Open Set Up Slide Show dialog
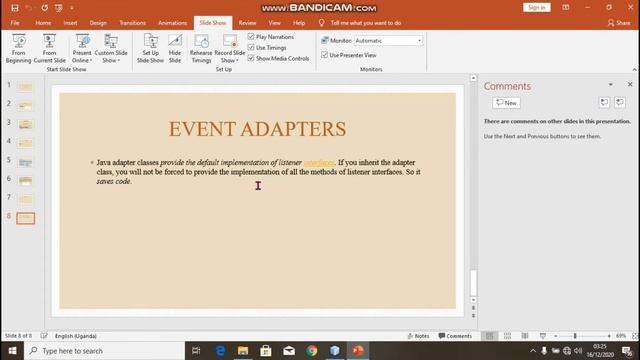Screen dimensions: 640x360 coord(150,49)
